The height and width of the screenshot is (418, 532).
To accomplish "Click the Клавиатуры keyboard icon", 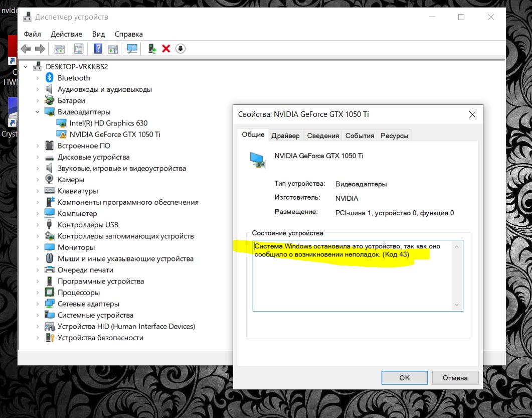I will click(x=50, y=191).
